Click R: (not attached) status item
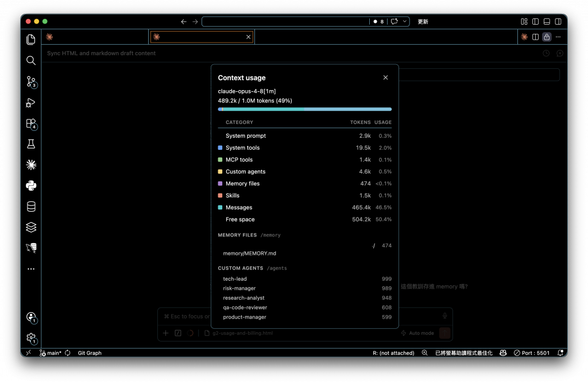This screenshot has height=384, width=588. pyautogui.click(x=393, y=353)
